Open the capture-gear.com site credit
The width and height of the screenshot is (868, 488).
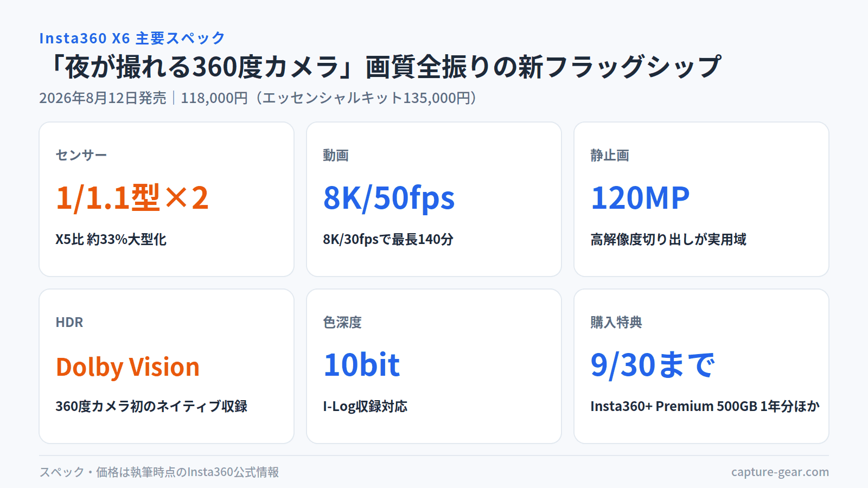(780, 472)
